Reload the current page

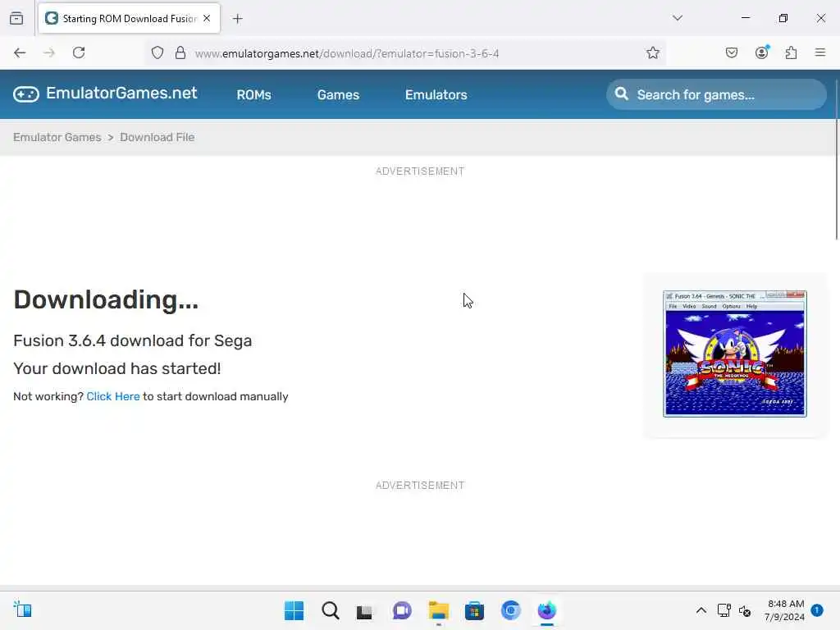pos(79,52)
